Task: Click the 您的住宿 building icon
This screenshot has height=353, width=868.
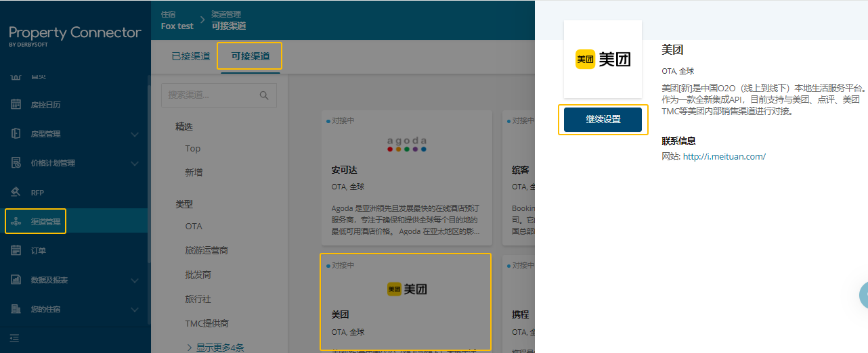Action: point(16,308)
